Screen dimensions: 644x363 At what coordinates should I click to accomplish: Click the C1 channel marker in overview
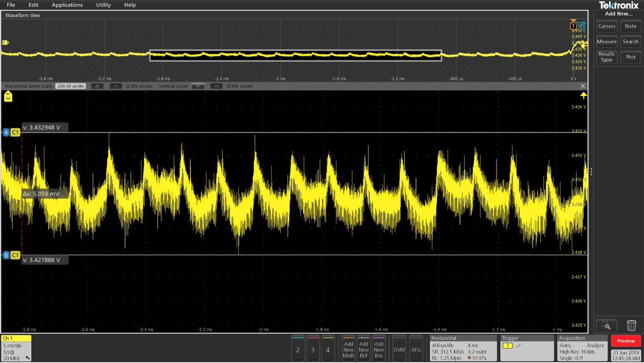pos(5,43)
